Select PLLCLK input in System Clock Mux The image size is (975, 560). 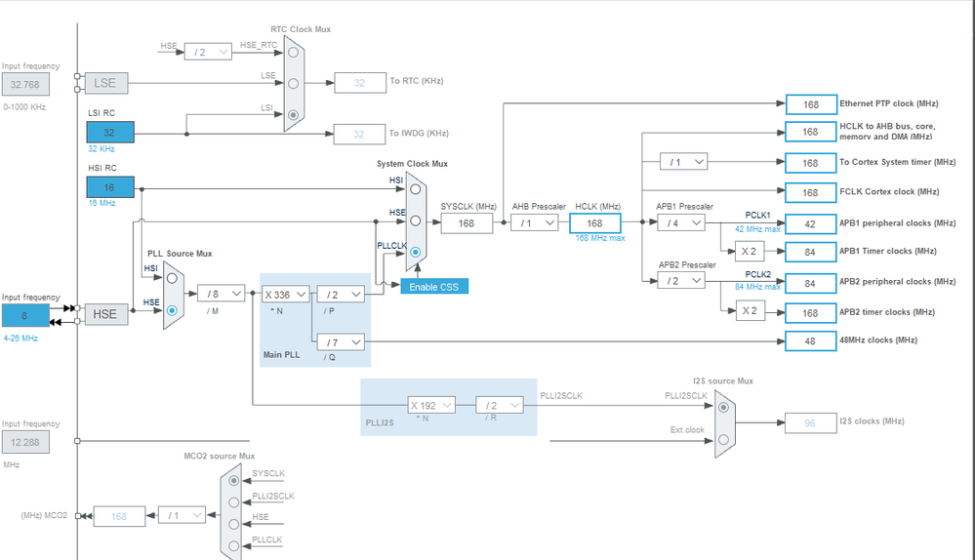coord(416,253)
